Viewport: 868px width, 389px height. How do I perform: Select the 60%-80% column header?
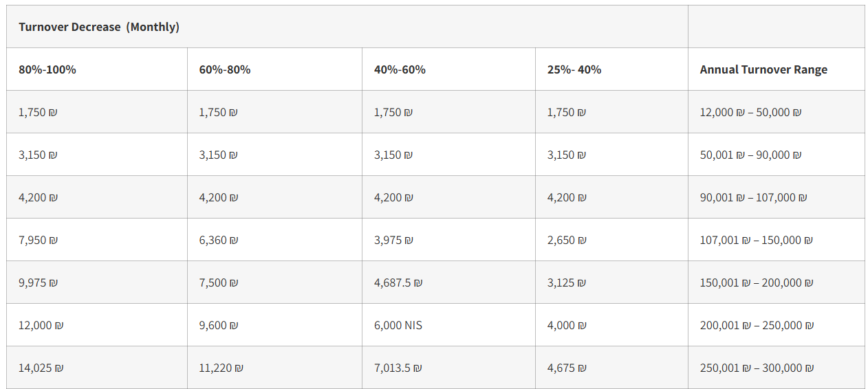[225, 69]
